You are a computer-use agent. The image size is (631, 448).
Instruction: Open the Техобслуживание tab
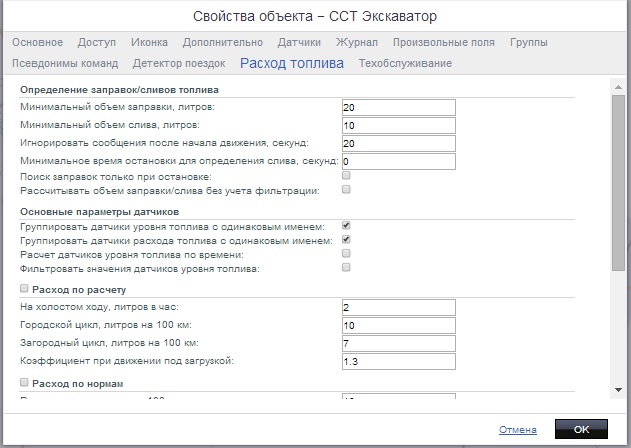point(405,63)
